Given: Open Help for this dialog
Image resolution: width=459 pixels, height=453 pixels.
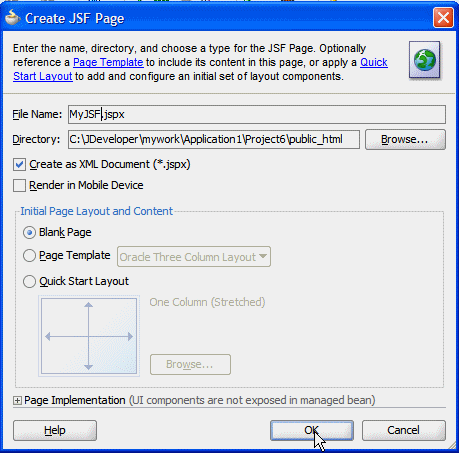Looking at the screenshot, I should point(55,430).
